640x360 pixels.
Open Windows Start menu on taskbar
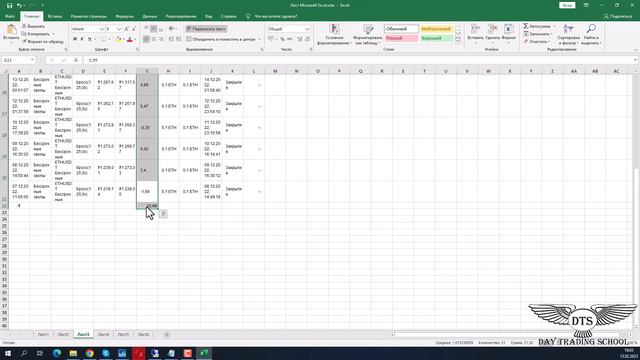[x=8, y=353]
